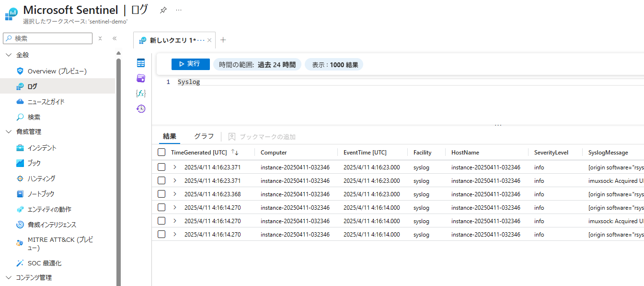Sort by Computer column header
The image size is (644, 286).
274,153
